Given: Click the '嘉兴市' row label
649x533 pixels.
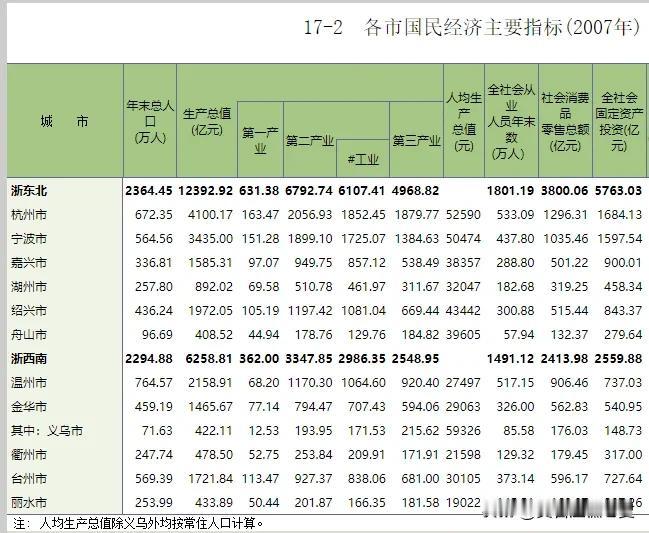Looking at the screenshot, I should tap(29, 263).
